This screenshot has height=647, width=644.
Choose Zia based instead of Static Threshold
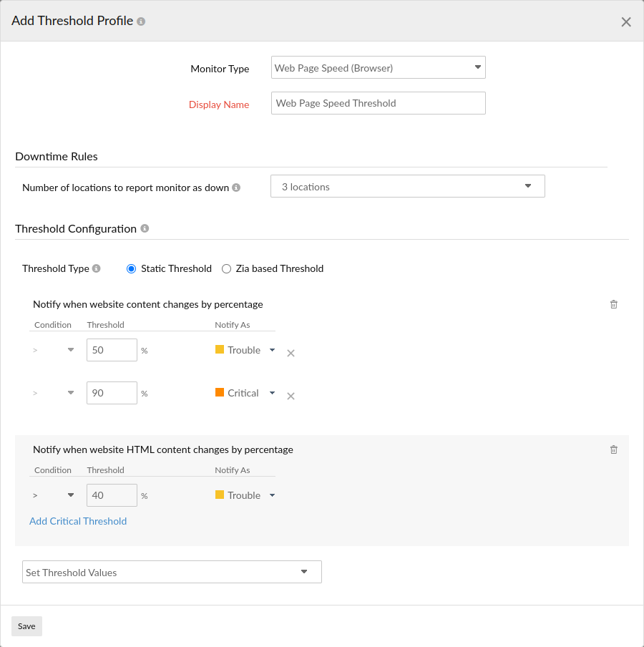pyautogui.click(x=226, y=268)
